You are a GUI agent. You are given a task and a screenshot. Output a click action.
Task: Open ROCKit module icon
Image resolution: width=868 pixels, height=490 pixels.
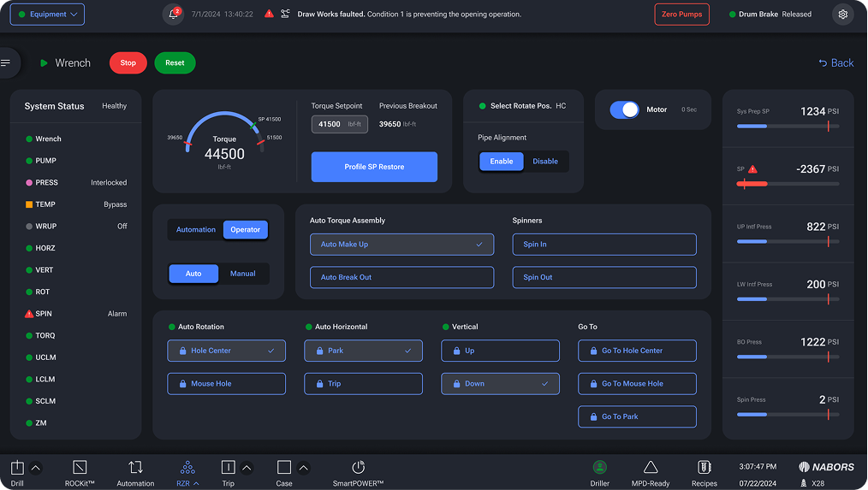pyautogui.click(x=80, y=467)
